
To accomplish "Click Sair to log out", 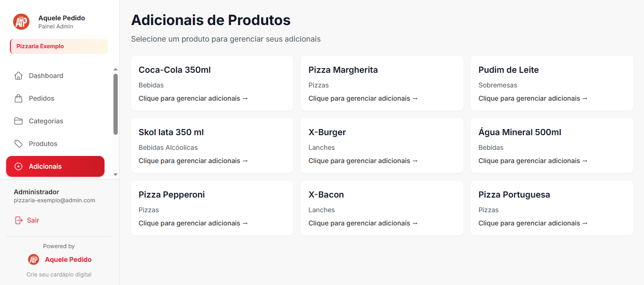I will click(33, 220).
